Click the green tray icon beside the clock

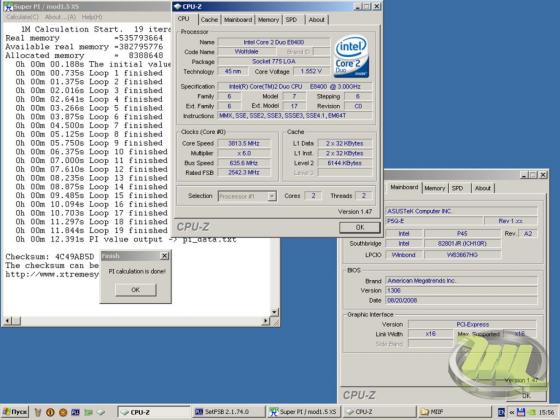point(532,412)
